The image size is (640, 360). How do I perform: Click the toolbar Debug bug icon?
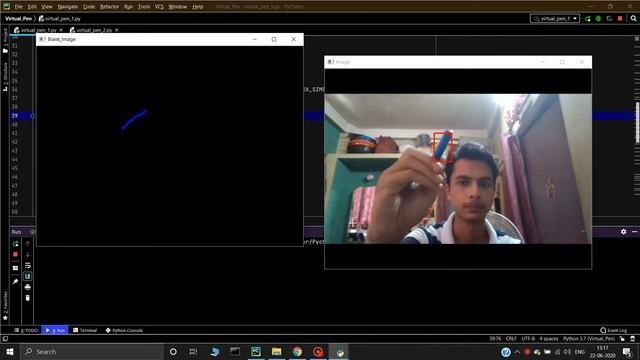click(x=598, y=18)
